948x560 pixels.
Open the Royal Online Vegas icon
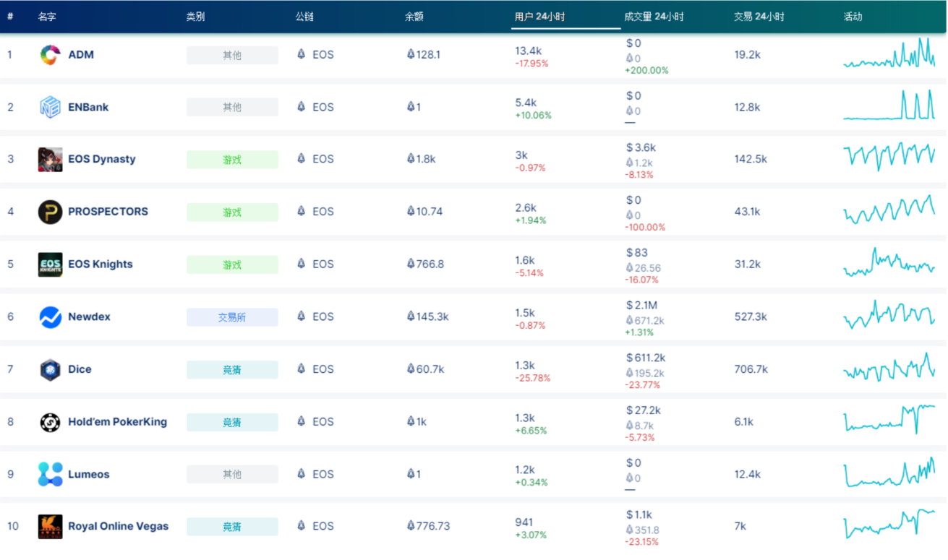coord(50,527)
